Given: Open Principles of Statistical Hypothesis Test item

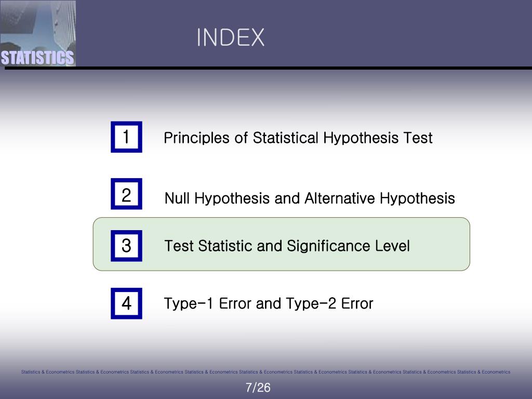Looking at the screenshot, I should coord(298,138).
